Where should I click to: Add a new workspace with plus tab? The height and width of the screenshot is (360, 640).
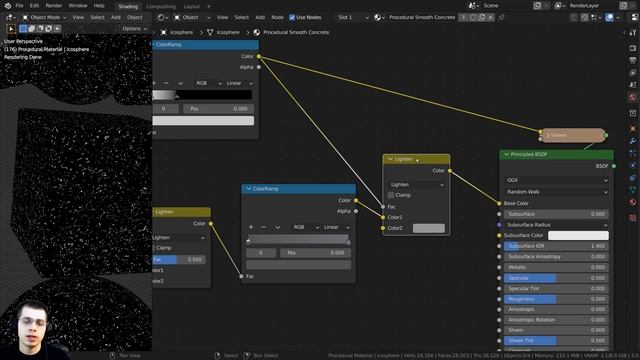(209, 7)
